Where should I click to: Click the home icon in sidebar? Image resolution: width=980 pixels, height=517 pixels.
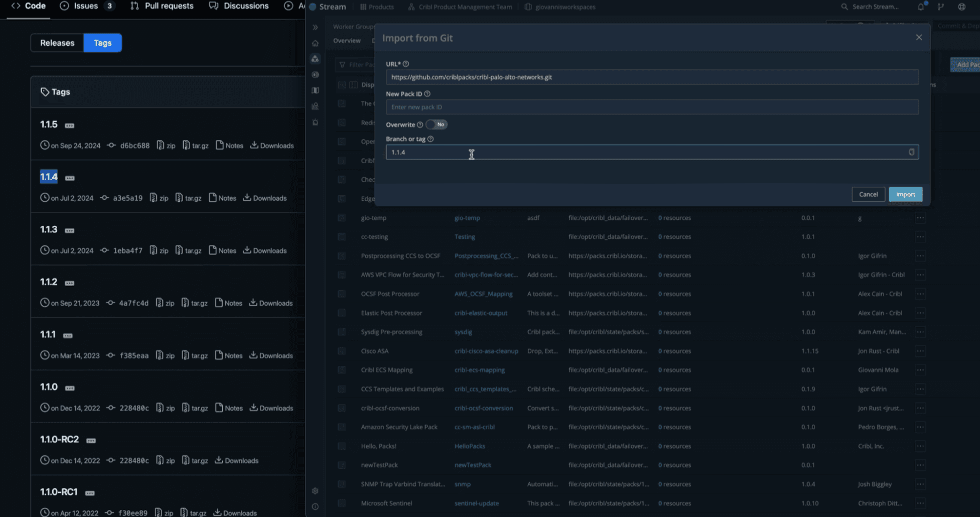[315, 43]
